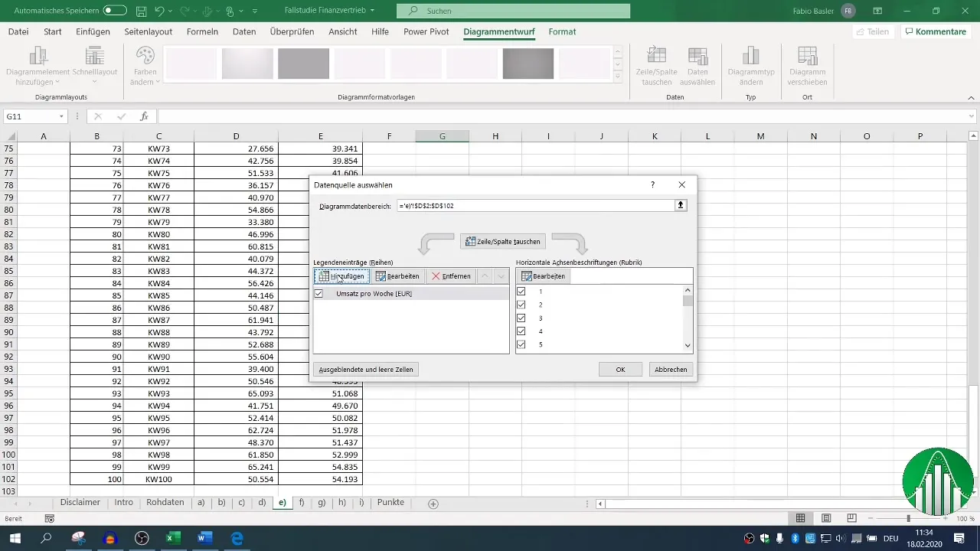
Task: Click the zoom slider in status bar
Action: pos(908,518)
